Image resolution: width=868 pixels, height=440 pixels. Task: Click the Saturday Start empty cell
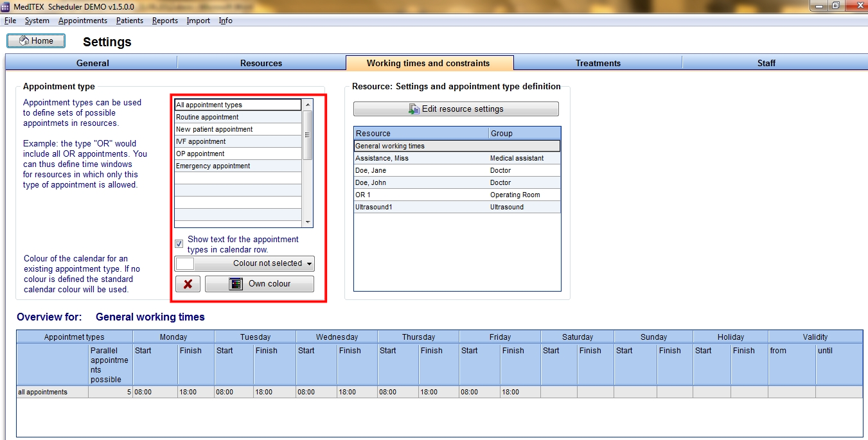559,392
